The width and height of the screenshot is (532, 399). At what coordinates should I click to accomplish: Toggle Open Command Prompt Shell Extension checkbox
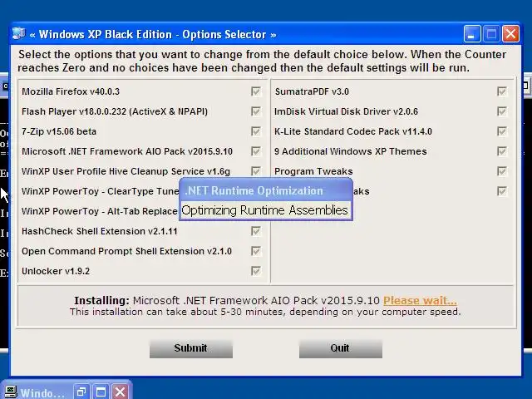pos(256,251)
